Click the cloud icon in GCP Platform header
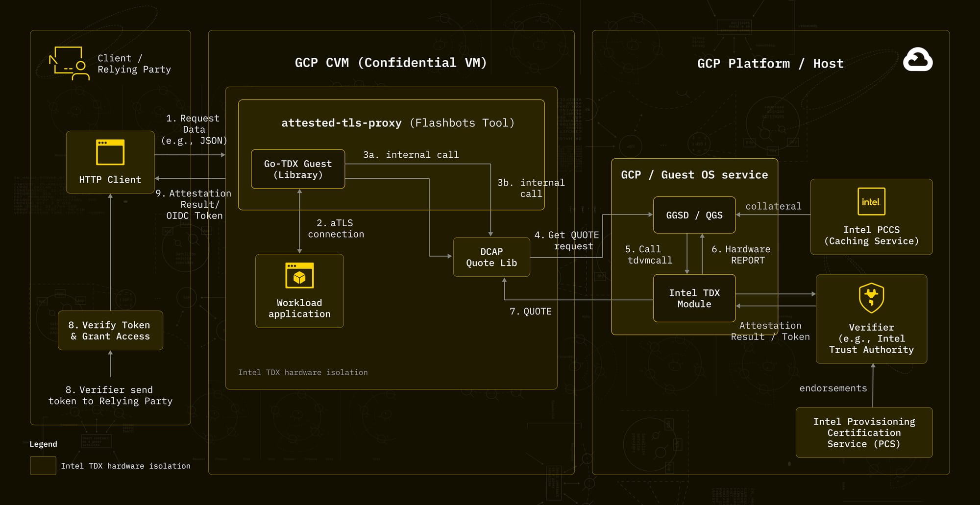The height and width of the screenshot is (505, 980). point(918,59)
